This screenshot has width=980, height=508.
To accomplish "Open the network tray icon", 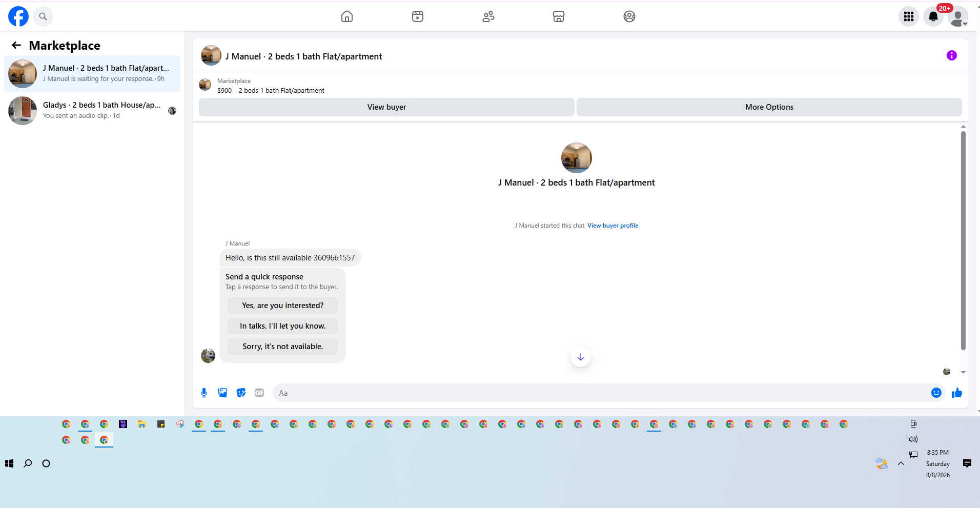I will coord(913,455).
